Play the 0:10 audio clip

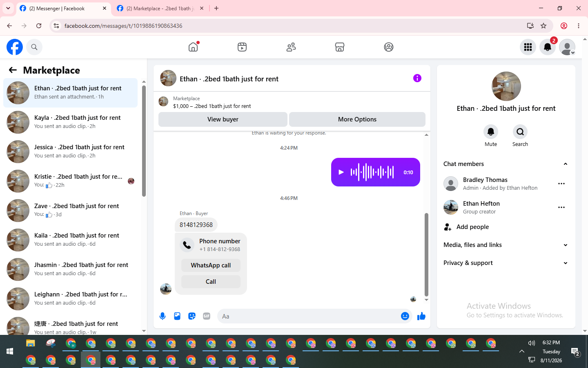pos(341,172)
